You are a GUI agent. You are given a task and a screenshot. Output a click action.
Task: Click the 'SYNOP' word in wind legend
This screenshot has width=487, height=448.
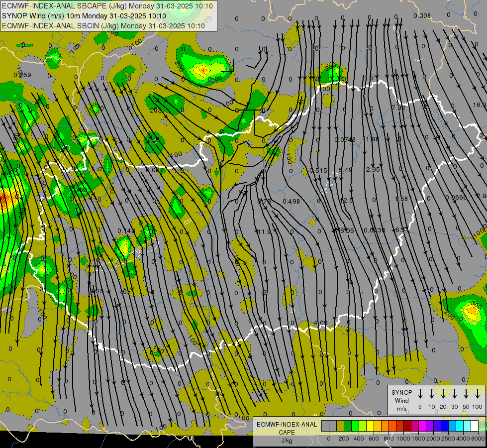(x=401, y=393)
